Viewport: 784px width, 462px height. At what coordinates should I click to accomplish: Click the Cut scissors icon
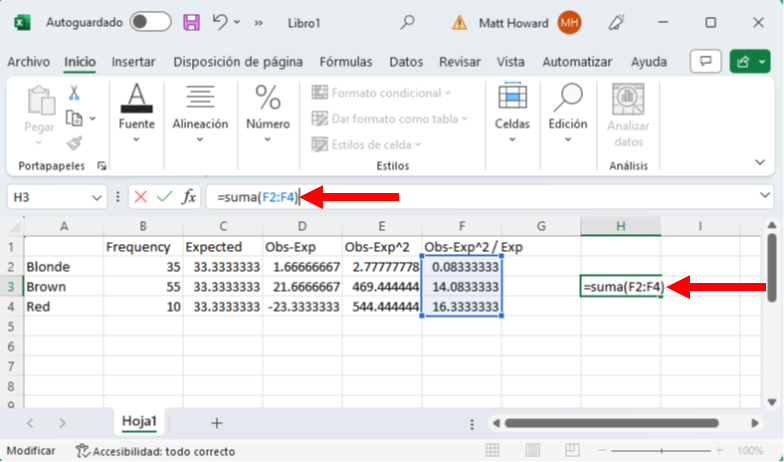[x=73, y=93]
